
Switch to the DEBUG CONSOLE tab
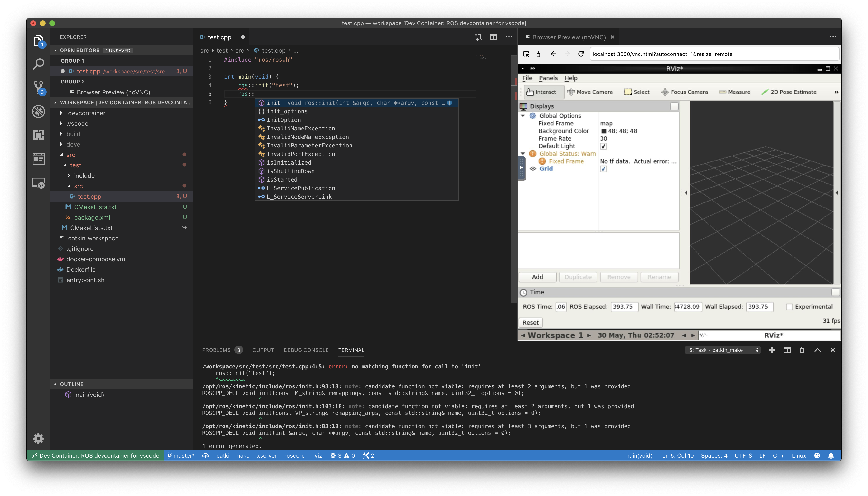click(306, 350)
